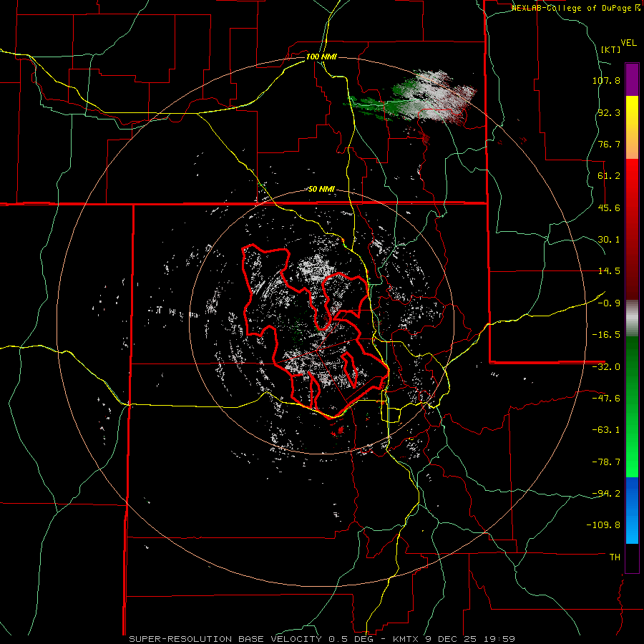Pick the red segment of velocity color bar

click(632, 229)
